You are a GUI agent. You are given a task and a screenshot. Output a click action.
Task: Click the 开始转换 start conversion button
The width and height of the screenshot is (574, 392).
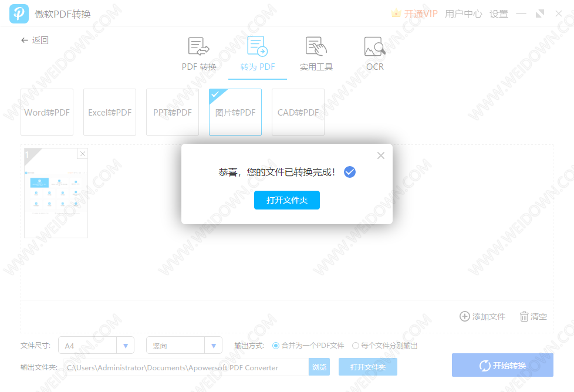pyautogui.click(x=502, y=365)
